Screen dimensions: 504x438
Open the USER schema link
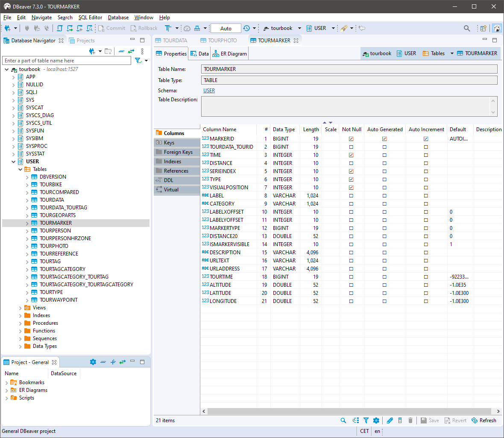tap(209, 90)
